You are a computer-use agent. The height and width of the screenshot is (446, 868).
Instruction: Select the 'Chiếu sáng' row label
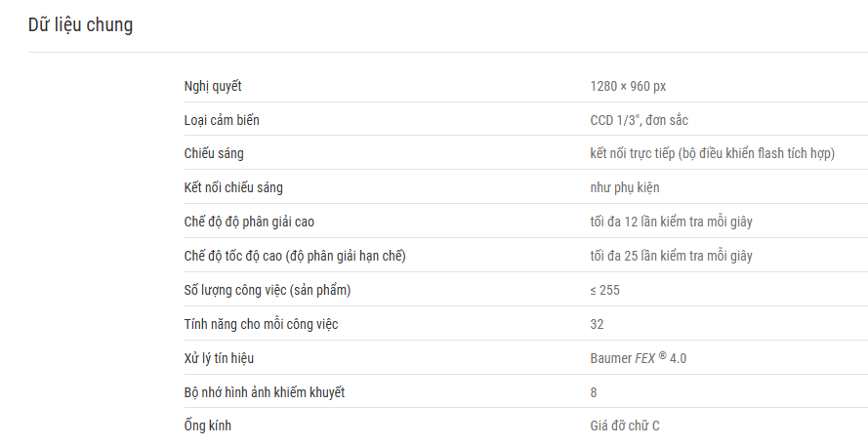coord(214,154)
